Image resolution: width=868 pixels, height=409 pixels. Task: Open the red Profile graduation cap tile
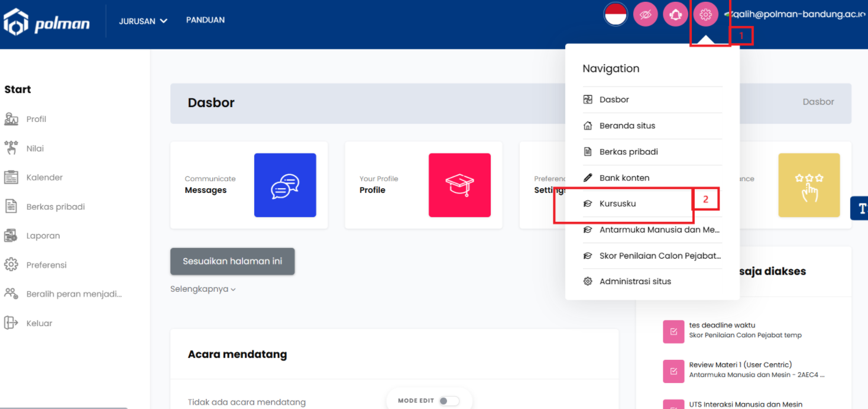(x=459, y=185)
